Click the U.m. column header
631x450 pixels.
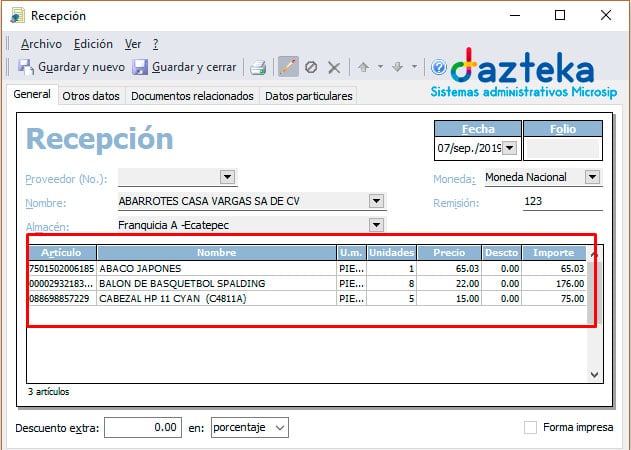(351, 253)
